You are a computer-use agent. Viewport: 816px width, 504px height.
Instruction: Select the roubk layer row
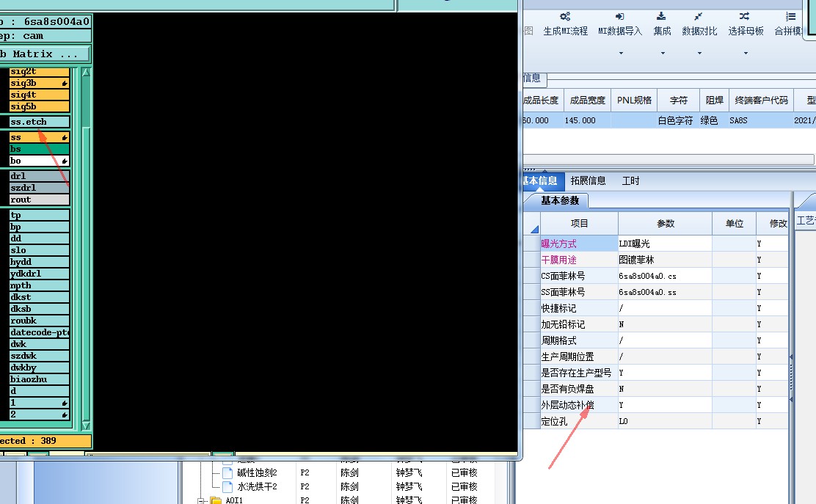(x=40, y=321)
